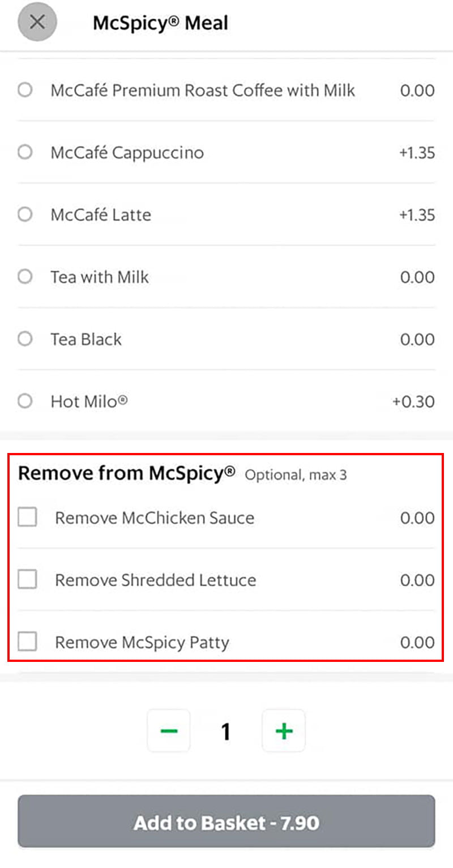Click the quantity number between steppers
The image size is (453, 868).
pyautogui.click(x=226, y=732)
